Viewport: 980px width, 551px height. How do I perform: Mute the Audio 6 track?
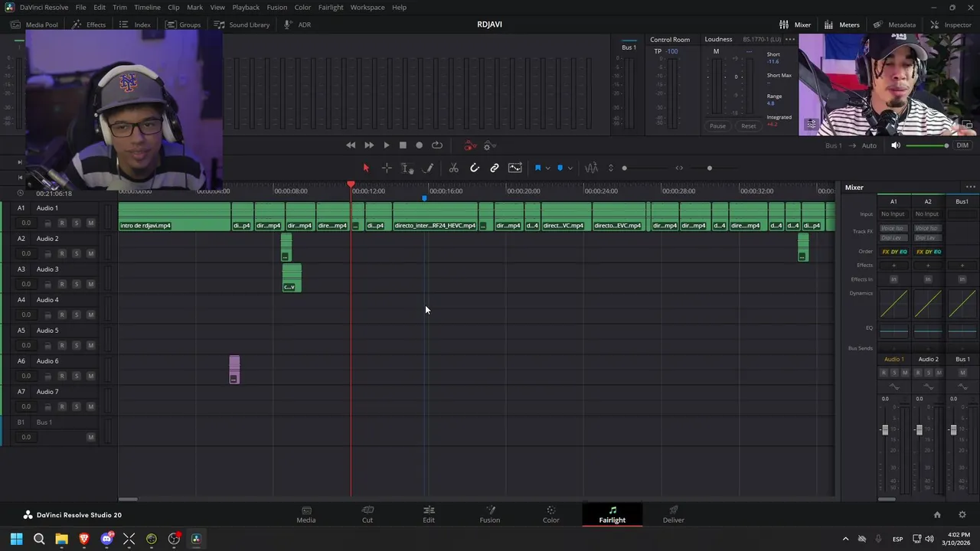coord(90,376)
